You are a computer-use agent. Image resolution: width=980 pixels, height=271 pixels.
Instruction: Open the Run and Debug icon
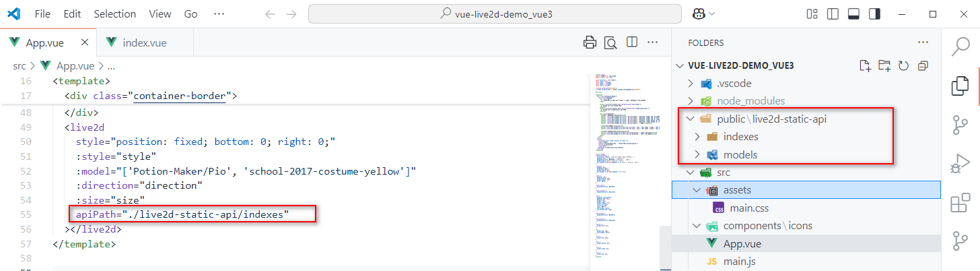[x=959, y=164]
